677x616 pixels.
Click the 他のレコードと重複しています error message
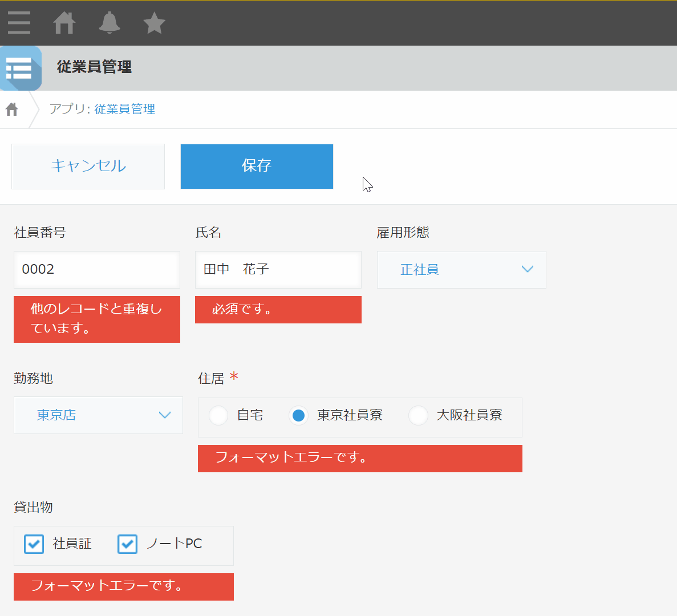pos(97,319)
